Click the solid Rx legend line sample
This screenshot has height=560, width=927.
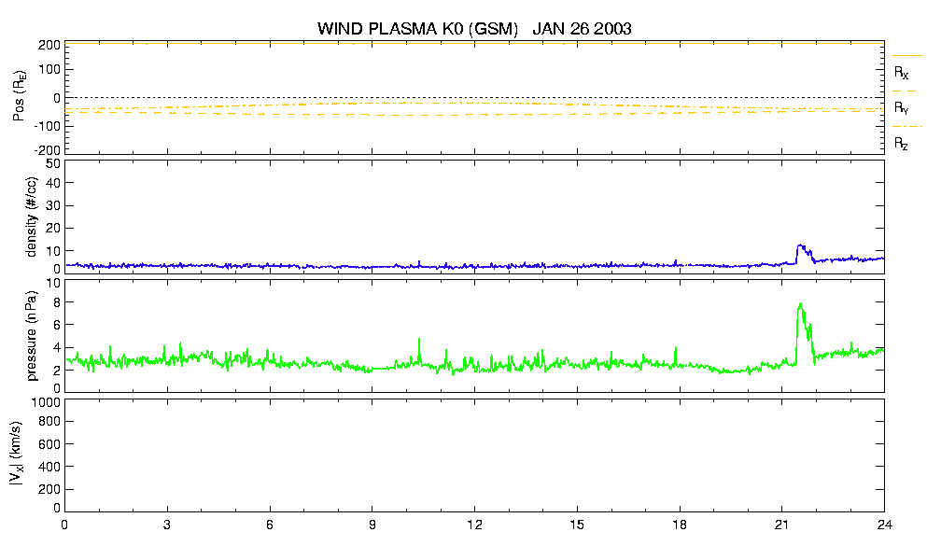(906, 56)
